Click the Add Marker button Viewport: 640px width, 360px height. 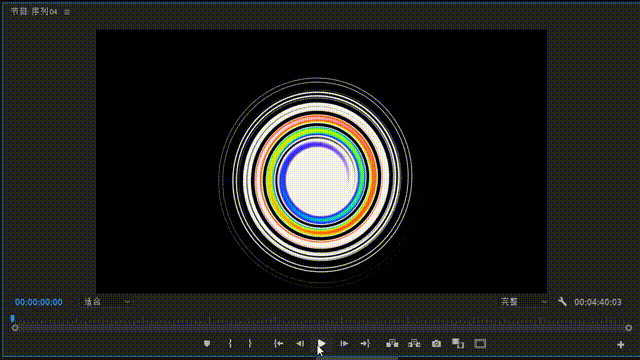tap(207, 344)
